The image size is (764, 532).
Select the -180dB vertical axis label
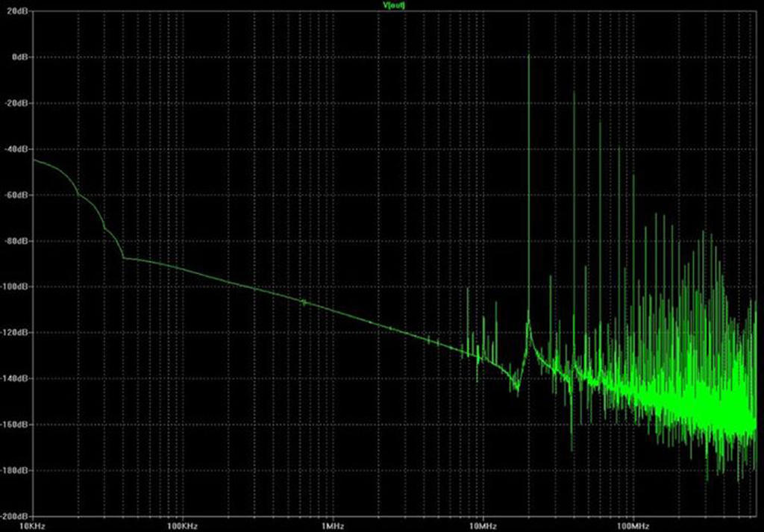click(15, 471)
